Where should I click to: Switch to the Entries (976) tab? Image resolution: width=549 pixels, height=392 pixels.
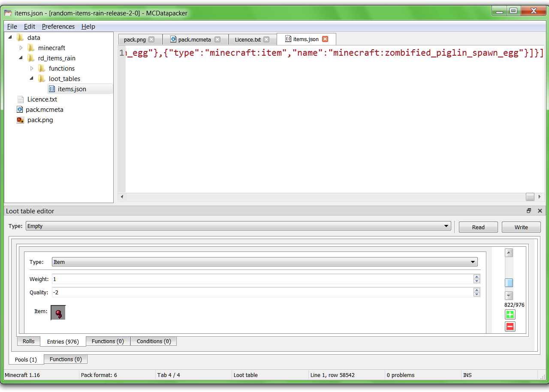point(63,341)
